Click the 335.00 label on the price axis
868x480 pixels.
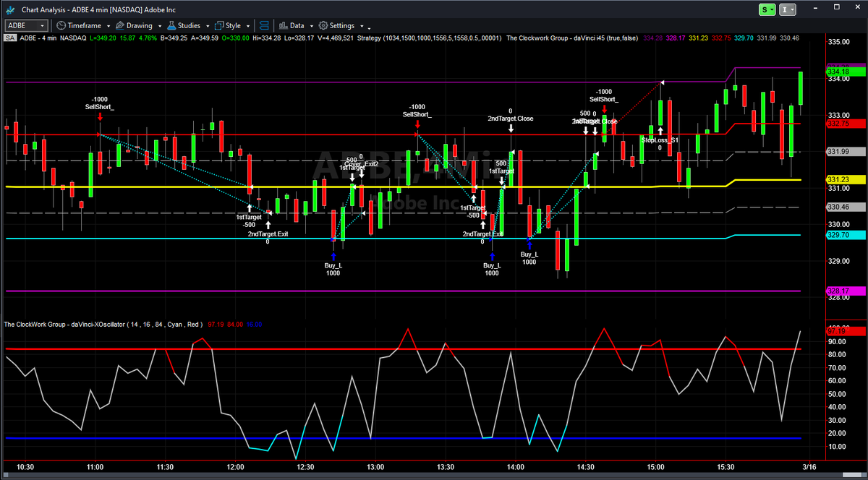pos(839,42)
